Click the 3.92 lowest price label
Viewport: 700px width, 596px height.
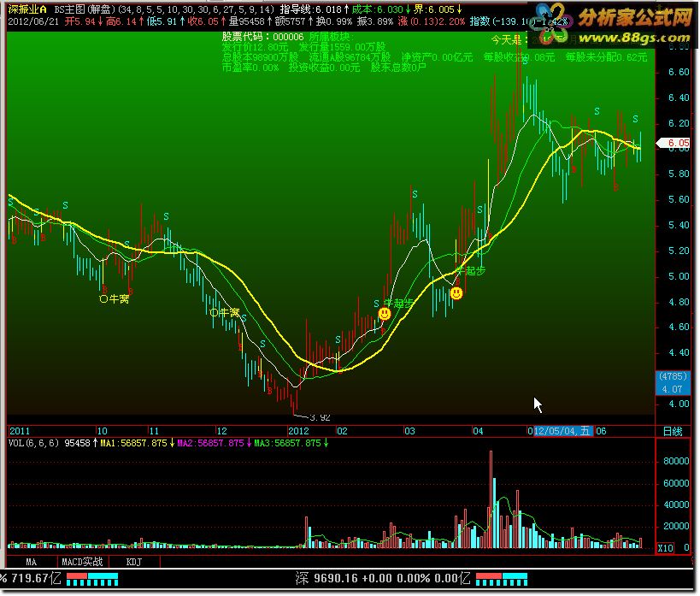tap(320, 417)
